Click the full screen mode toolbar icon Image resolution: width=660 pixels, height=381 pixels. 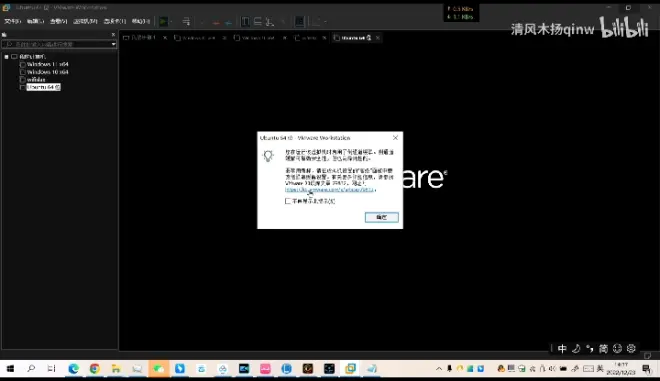coord(270,21)
